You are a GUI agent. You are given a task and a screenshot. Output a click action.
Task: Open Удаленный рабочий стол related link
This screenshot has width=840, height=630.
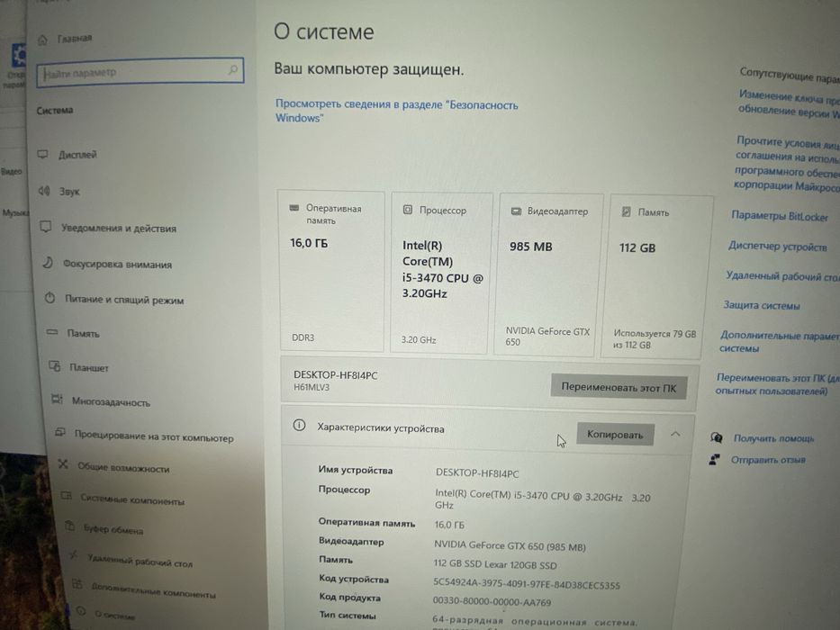782,276
